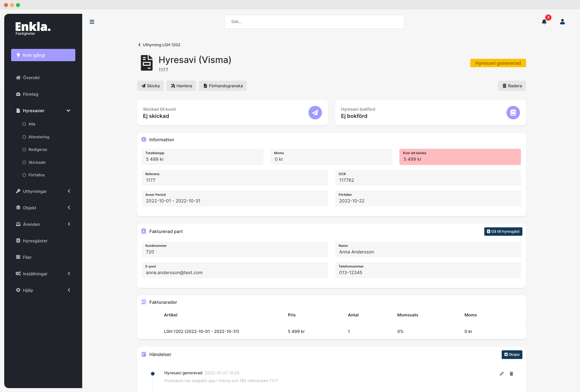
Task: Click the Inställningar gears icon
Action: pos(18,274)
